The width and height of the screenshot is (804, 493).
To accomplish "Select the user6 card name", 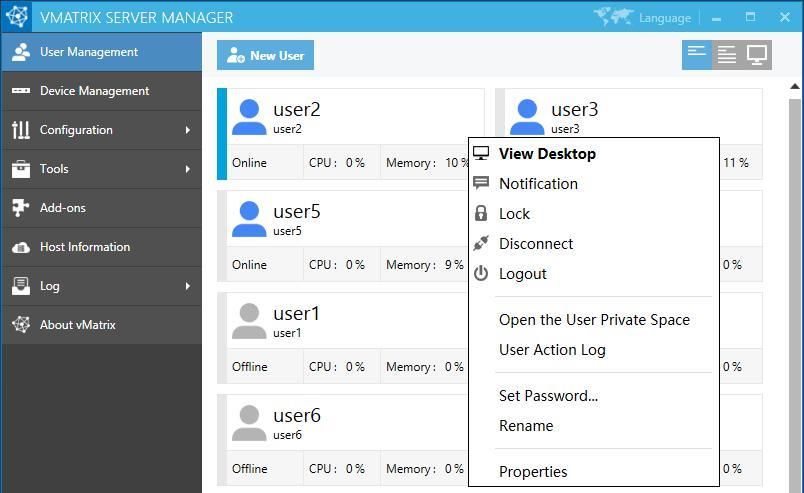I will tap(296, 416).
